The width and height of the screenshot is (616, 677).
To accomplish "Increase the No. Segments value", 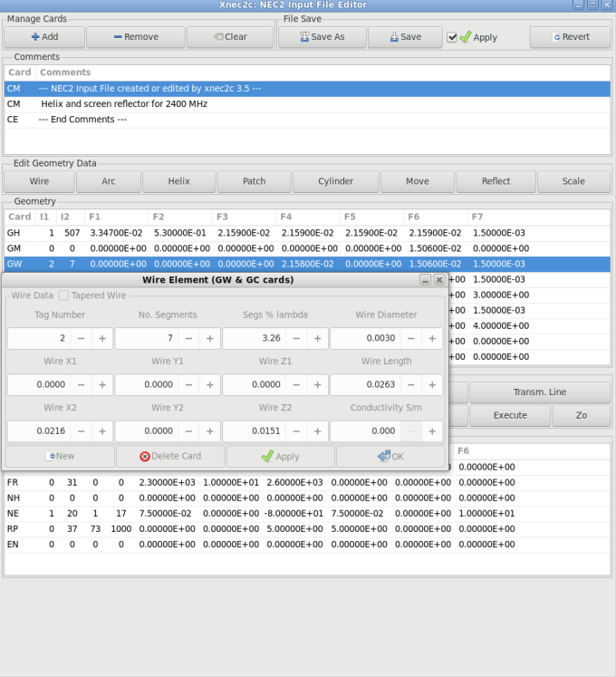I will click(210, 339).
